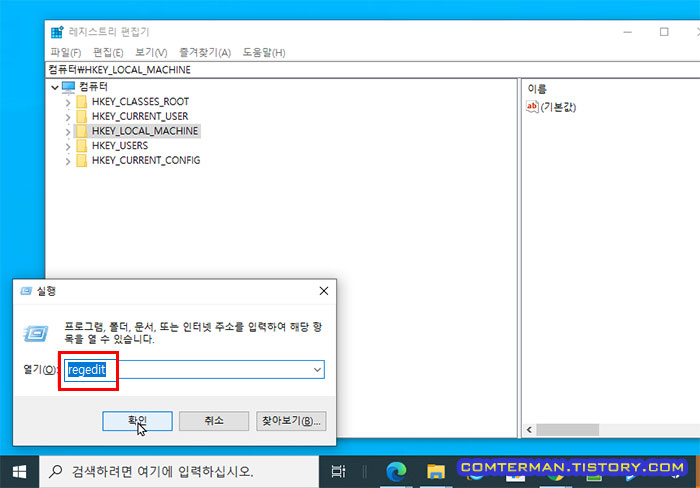The height and width of the screenshot is (488, 700).
Task: Expand HKEY_CLASSES_ROOT chevron
Action: click(68, 102)
